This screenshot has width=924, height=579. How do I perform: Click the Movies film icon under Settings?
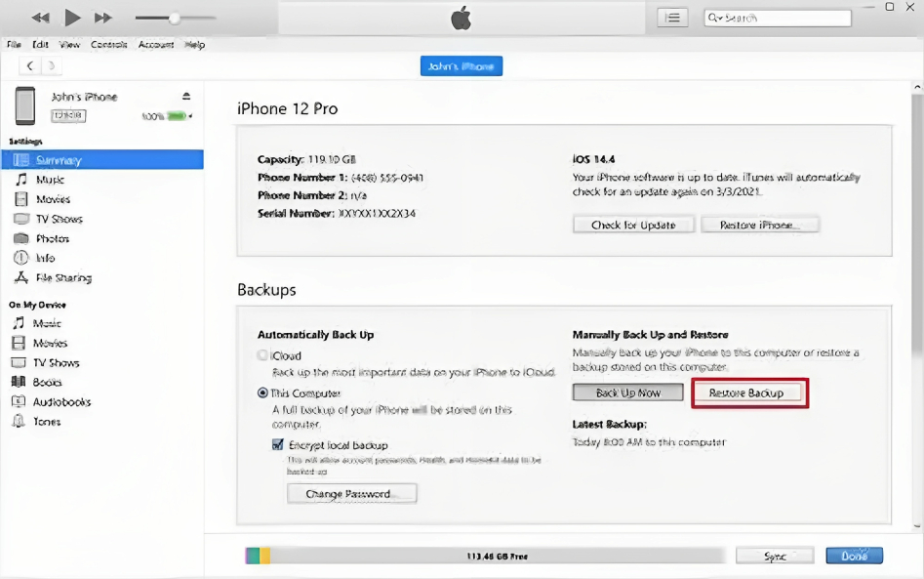pos(21,199)
